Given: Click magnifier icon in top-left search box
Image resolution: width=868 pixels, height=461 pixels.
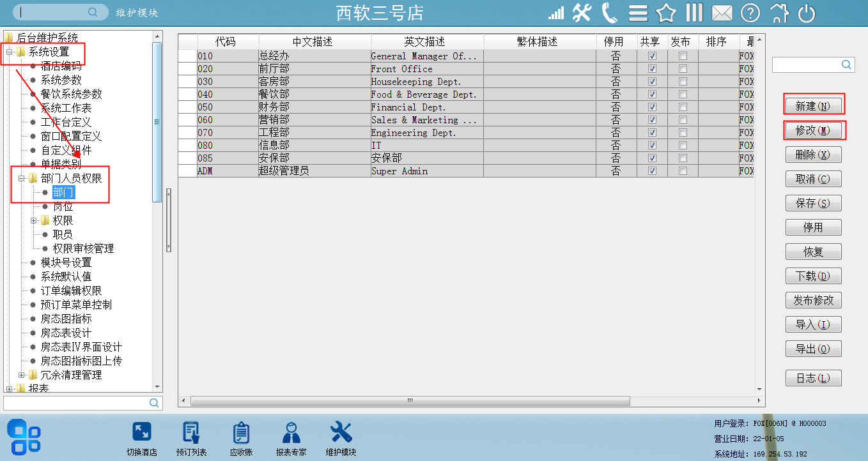Looking at the screenshot, I should click(x=93, y=12).
